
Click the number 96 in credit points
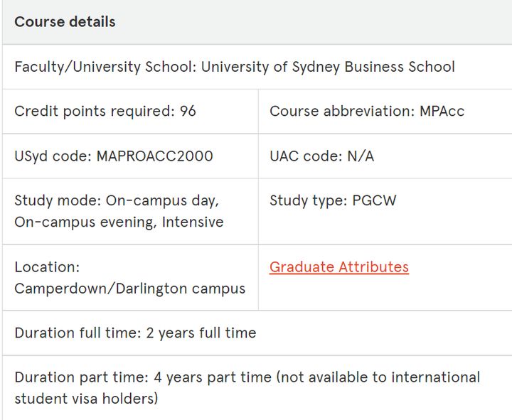point(188,112)
